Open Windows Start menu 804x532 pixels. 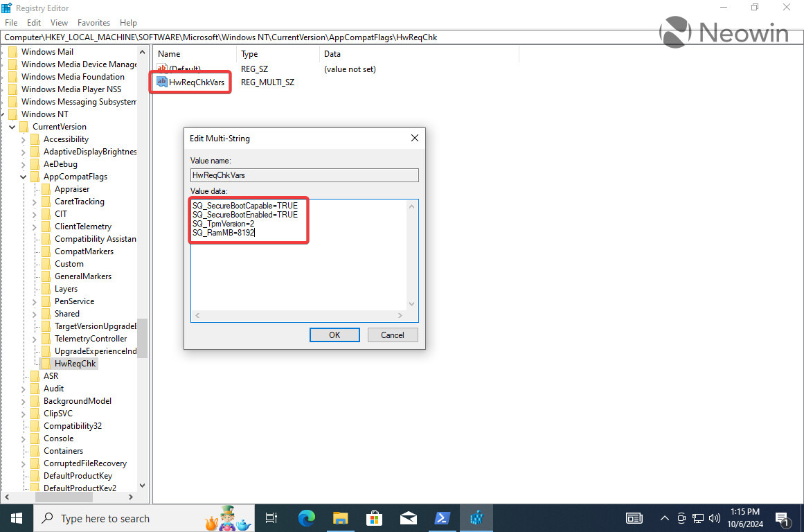click(x=17, y=518)
